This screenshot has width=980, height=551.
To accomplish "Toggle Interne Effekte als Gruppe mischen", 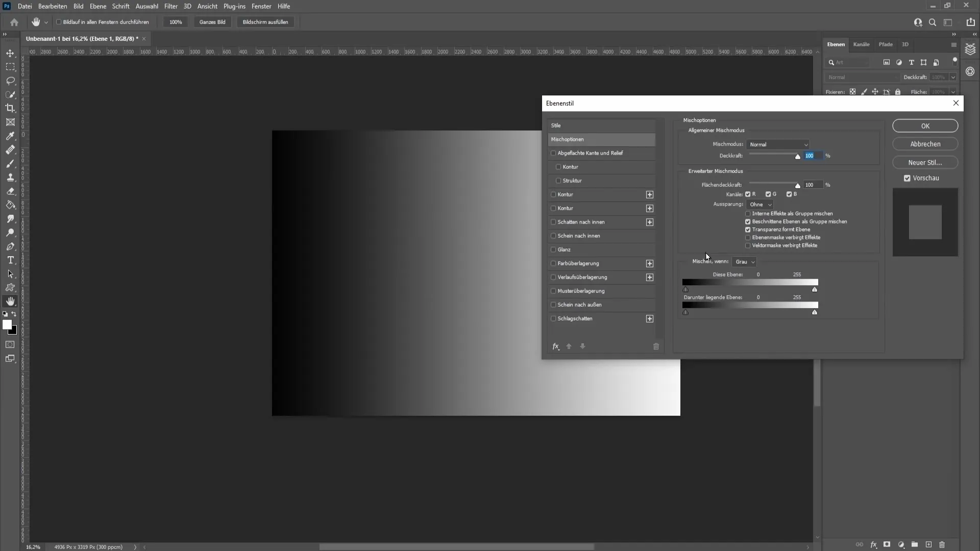I will coord(748,214).
